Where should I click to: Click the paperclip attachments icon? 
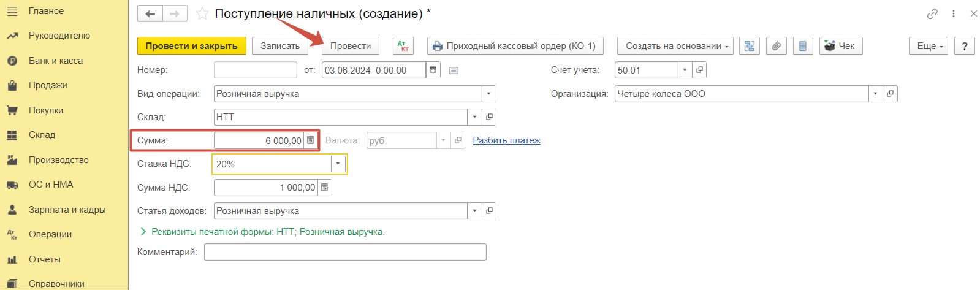click(x=776, y=46)
